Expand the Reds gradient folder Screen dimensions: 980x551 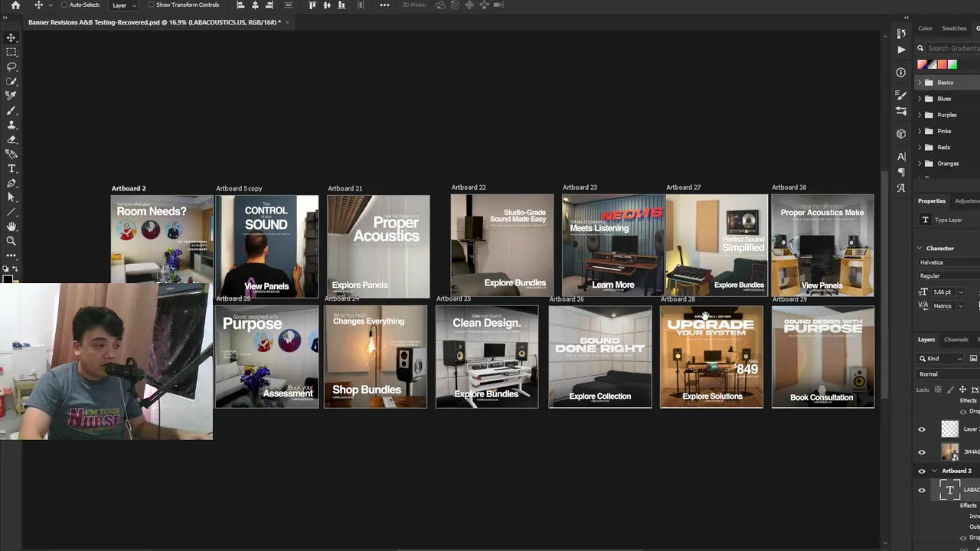[x=920, y=147]
